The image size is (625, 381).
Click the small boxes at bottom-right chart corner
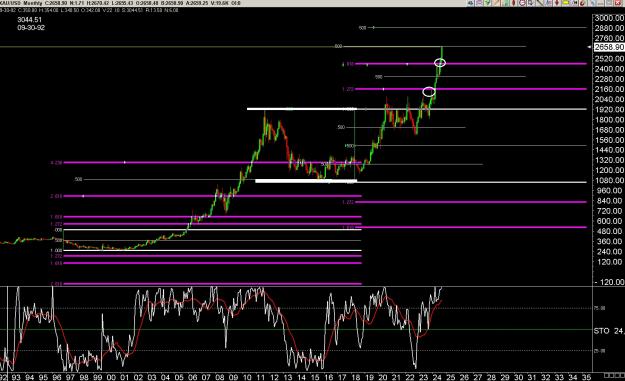point(614,375)
